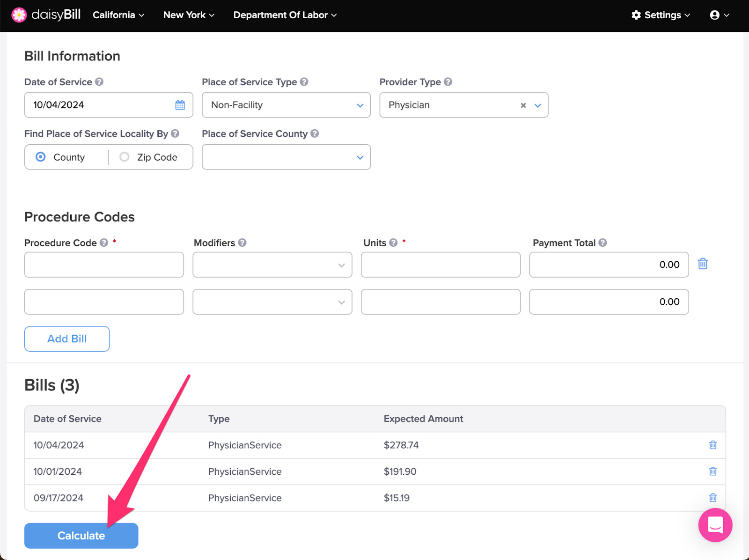
Task: Select the Zip Code radio option
Action: (124, 157)
